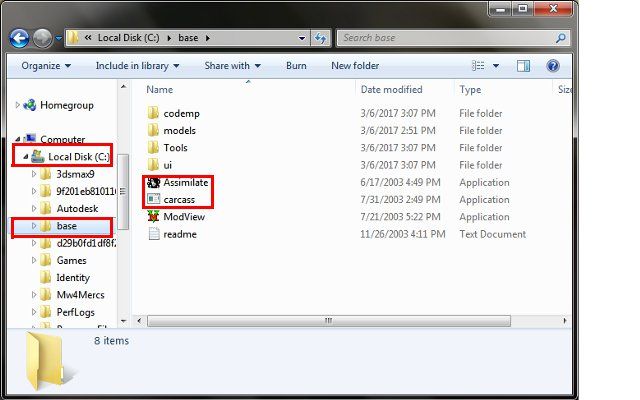Sort by the Type column header
Image resolution: width=640 pixels, height=400 pixels.
pyautogui.click(x=470, y=89)
